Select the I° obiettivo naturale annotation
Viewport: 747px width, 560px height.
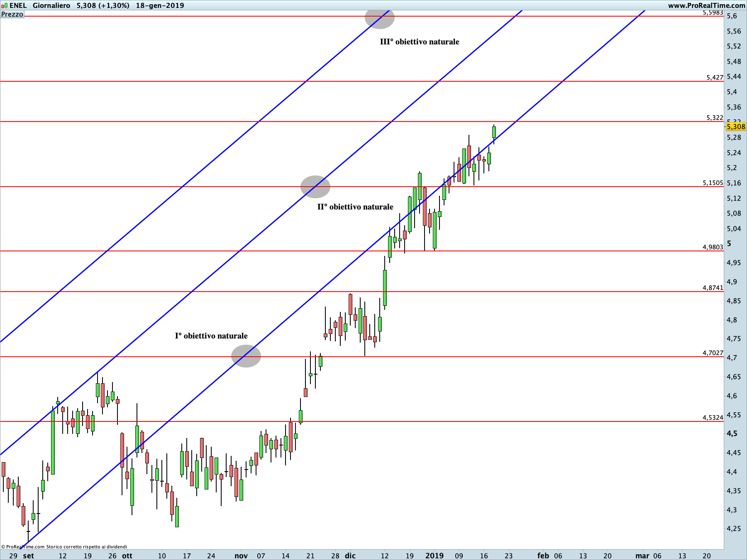tap(211, 336)
